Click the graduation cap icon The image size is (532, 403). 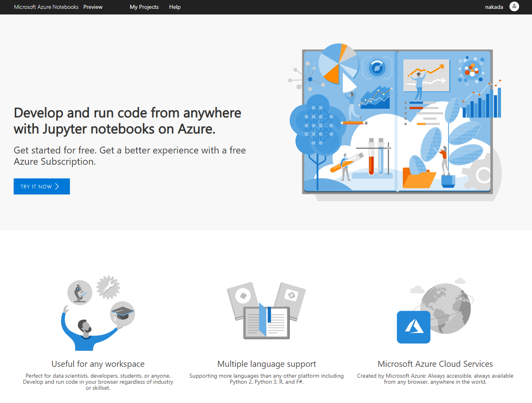point(123,313)
